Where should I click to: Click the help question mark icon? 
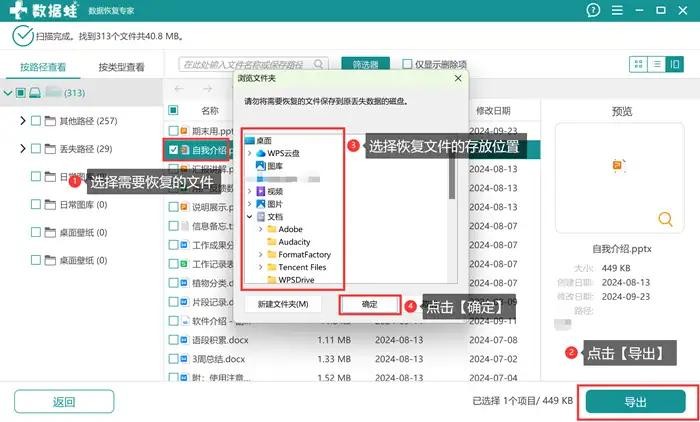tap(594, 12)
